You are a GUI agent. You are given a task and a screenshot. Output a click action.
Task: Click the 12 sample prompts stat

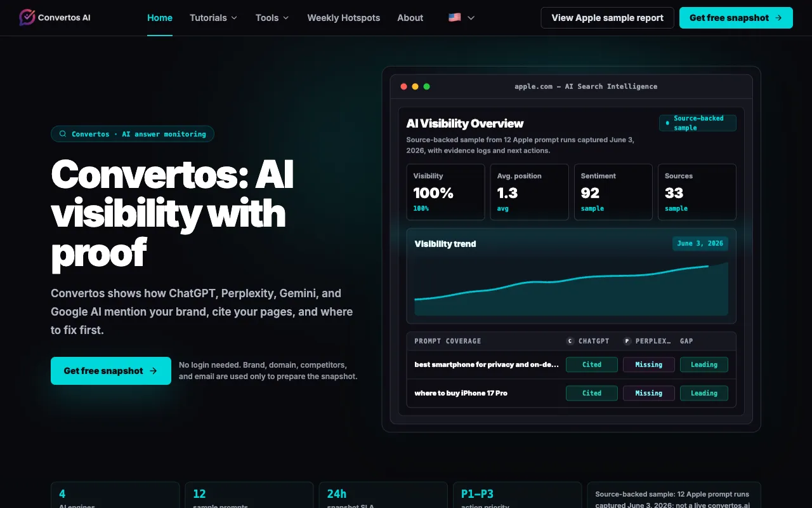[249, 495]
